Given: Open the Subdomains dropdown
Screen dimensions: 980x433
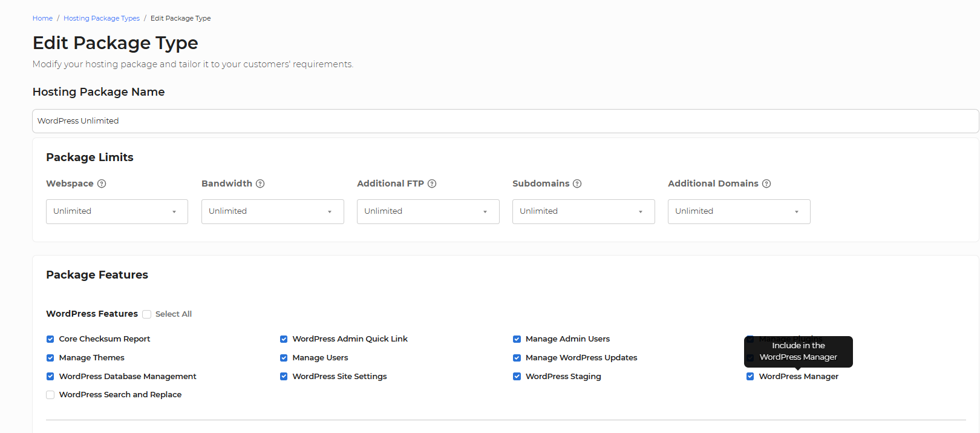Looking at the screenshot, I should (583, 211).
